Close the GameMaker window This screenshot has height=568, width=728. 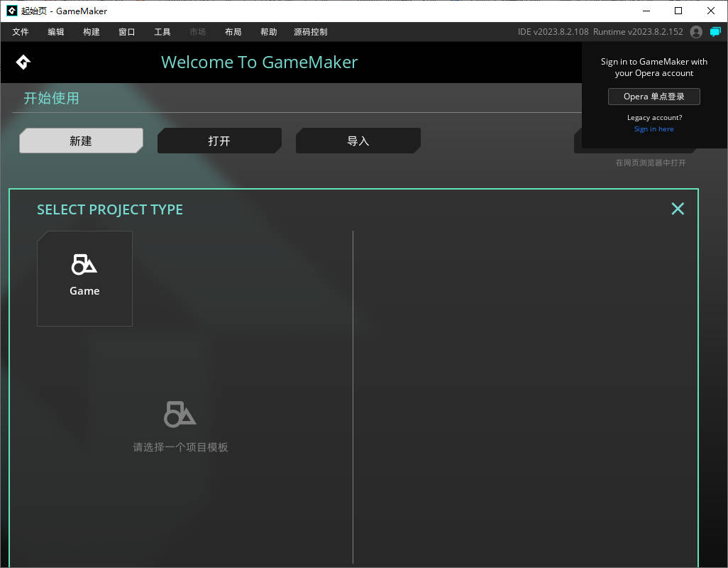711,11
